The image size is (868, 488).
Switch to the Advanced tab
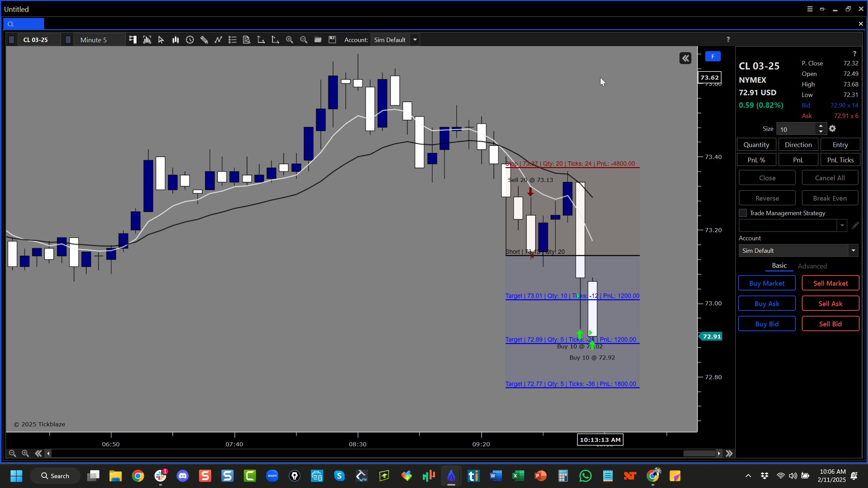coord(812,266)
